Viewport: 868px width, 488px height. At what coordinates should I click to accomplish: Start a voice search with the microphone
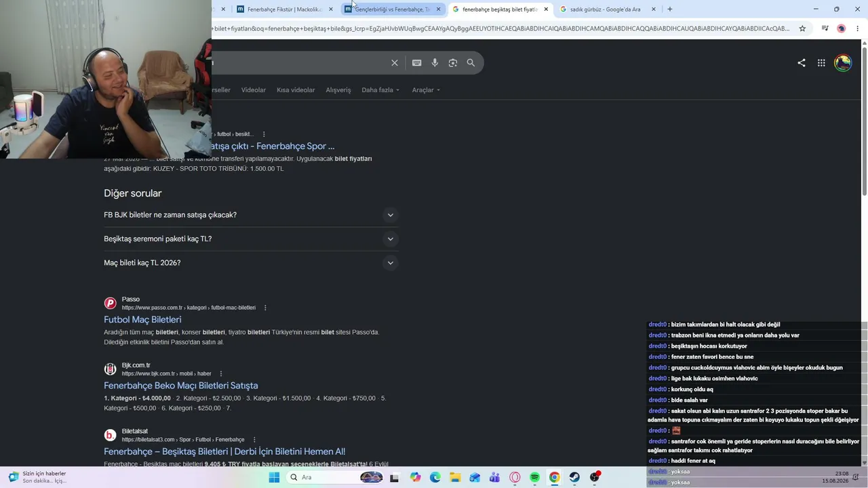point(435,63)
